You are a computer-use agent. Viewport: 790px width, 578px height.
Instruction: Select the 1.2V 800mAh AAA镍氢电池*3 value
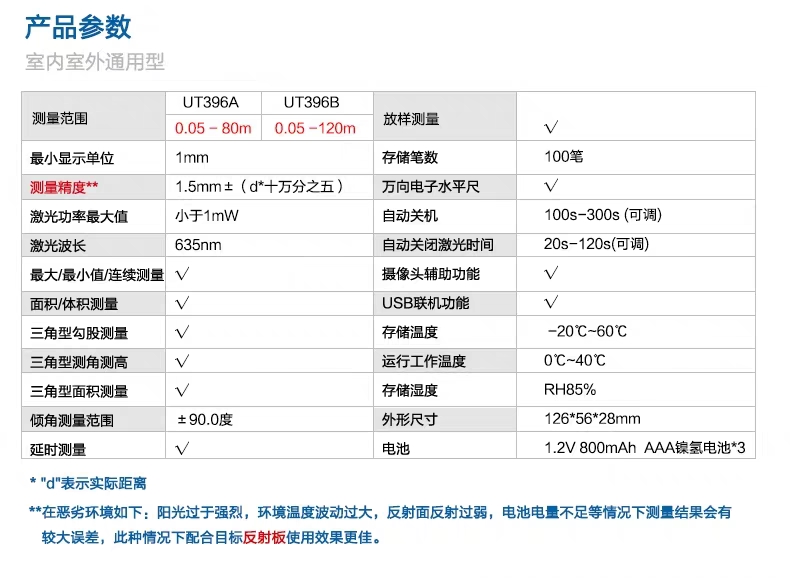645,447
